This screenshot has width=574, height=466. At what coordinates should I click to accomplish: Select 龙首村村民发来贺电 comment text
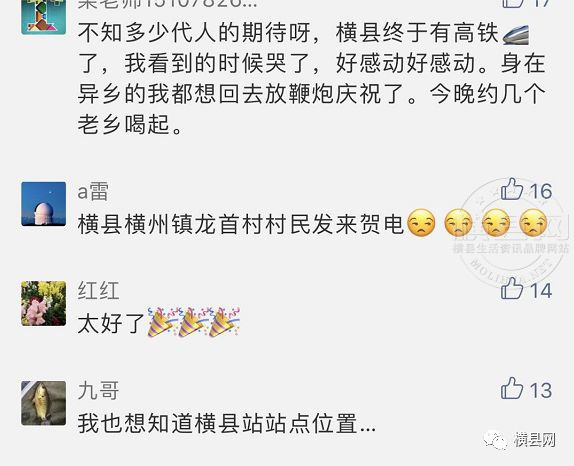[241, 224]
